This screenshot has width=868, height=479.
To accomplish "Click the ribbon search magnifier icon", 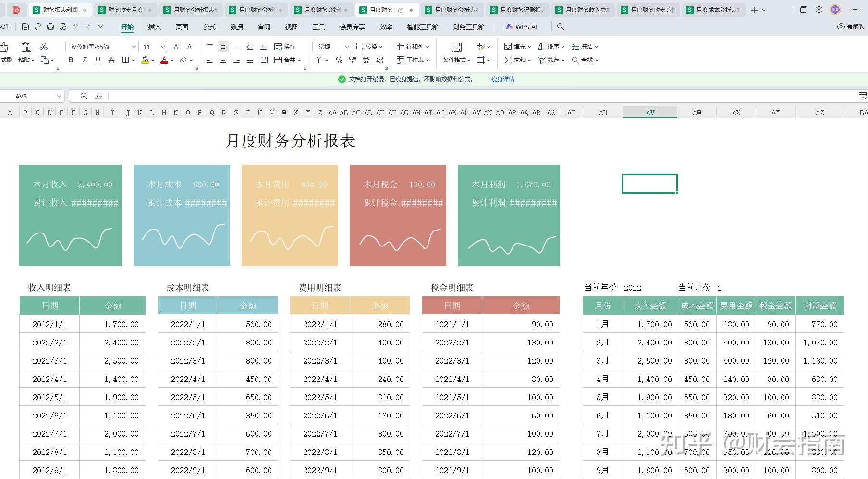I will tap(561, 27).
